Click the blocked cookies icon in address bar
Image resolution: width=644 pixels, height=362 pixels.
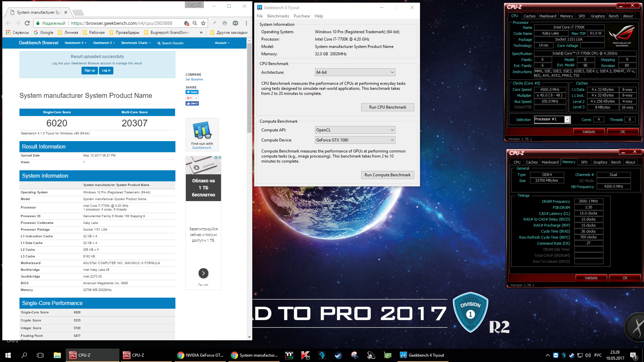(x=186, y=23)
